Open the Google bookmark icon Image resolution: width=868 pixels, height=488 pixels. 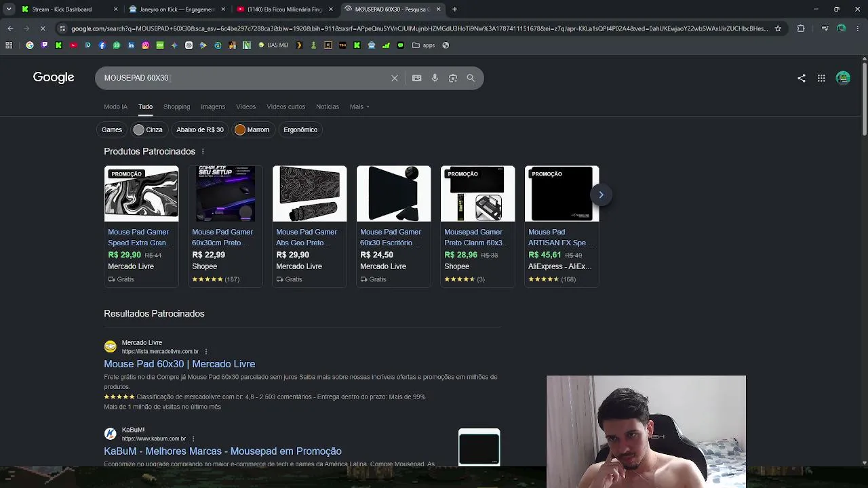(x=30, y=45)
